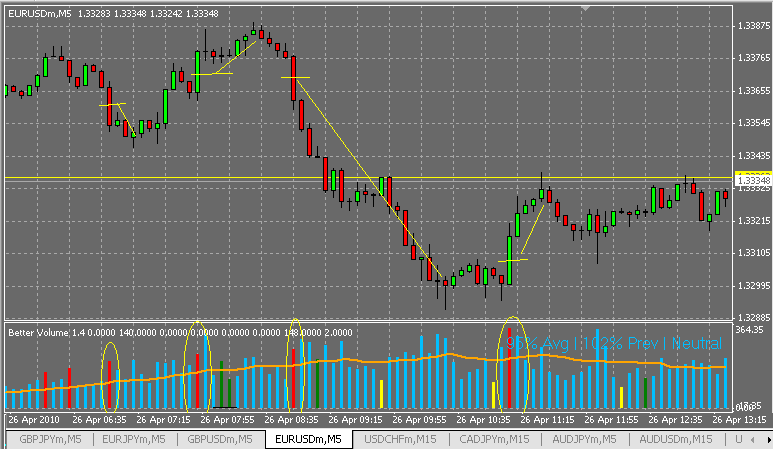This screenshot has width=773, height=449.
Task: Click the 26 Apr 07:15 time label
Action: point(163,419)
